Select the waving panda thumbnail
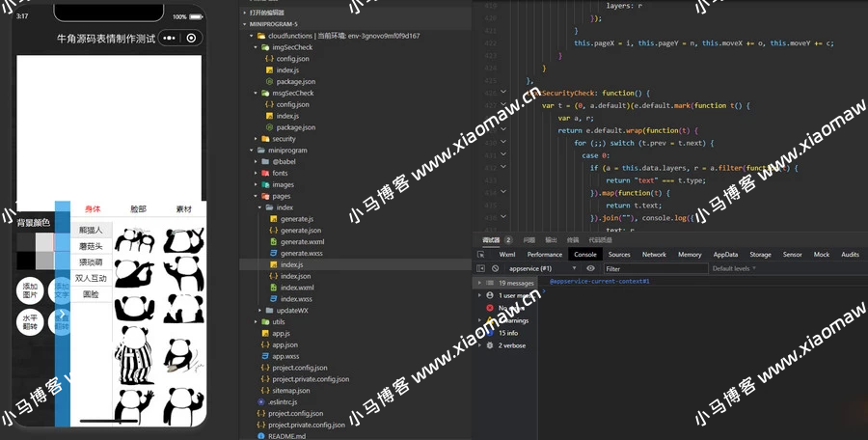This screenshot has width=868, height=440. [x=133, y=406]
